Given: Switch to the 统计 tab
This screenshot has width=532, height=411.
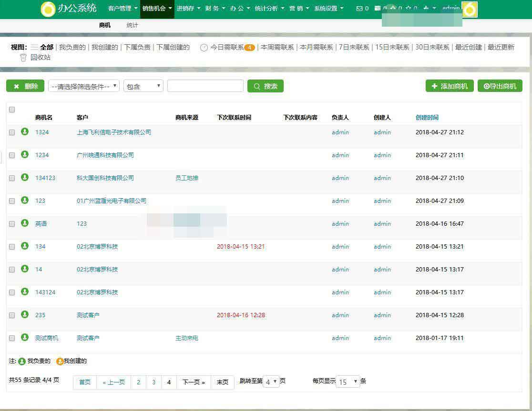Looking at the screenshot, I should pyautogui.click(x=132, y=25).
